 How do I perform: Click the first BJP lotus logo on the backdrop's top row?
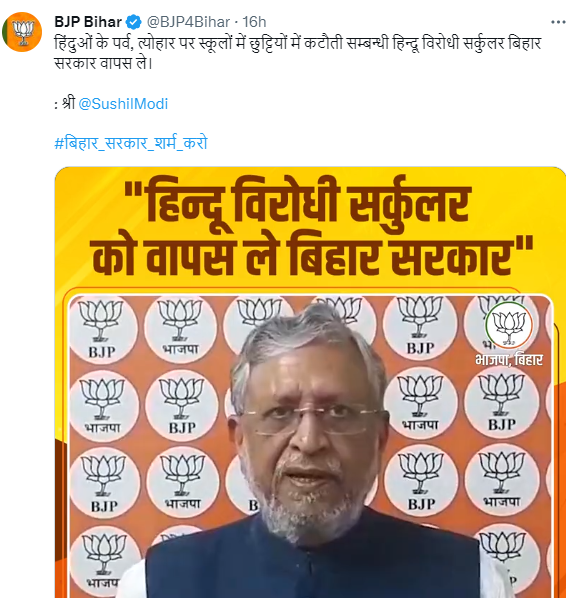tap(101, 329)
